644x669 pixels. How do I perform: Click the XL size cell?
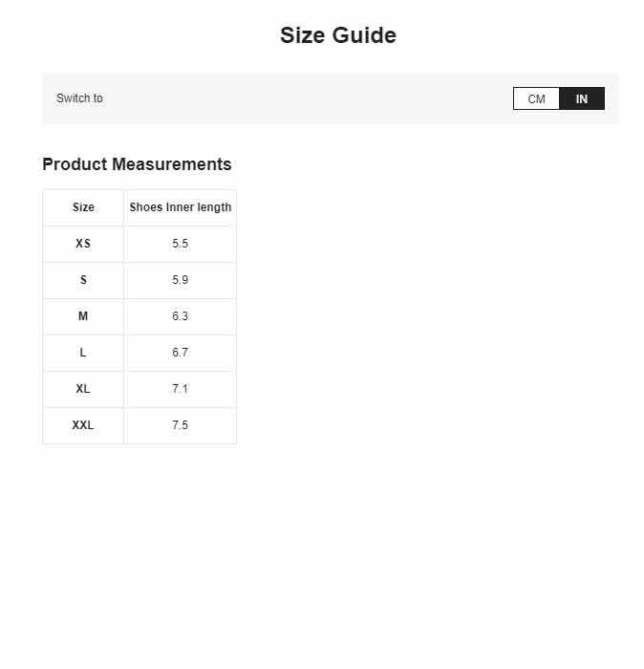tap(83, 389)
